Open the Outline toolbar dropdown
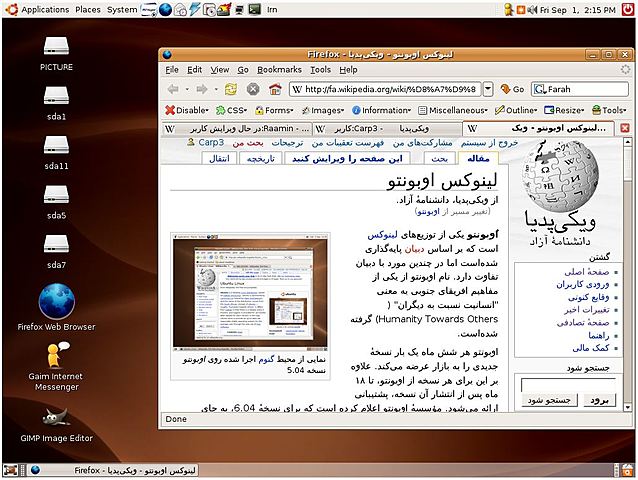 pos(516,110)
